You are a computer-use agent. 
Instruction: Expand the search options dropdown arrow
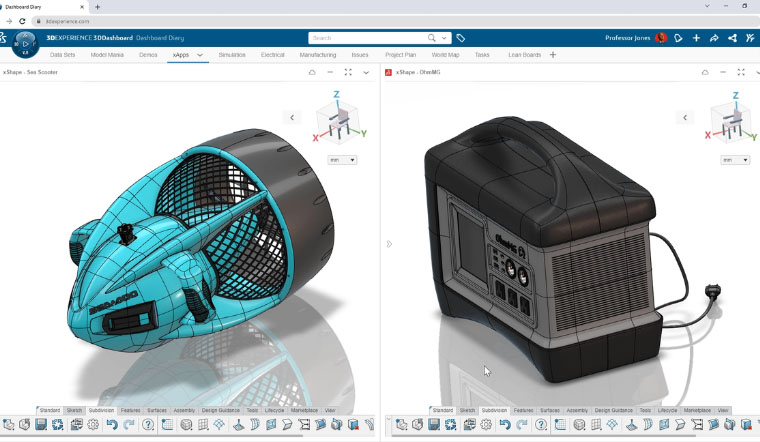[444, 38]
